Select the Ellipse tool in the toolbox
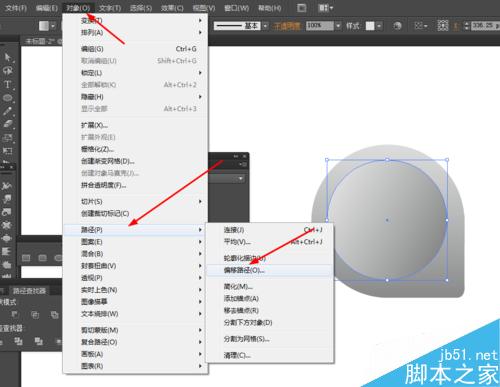500x387 pixels. point(7,98)
